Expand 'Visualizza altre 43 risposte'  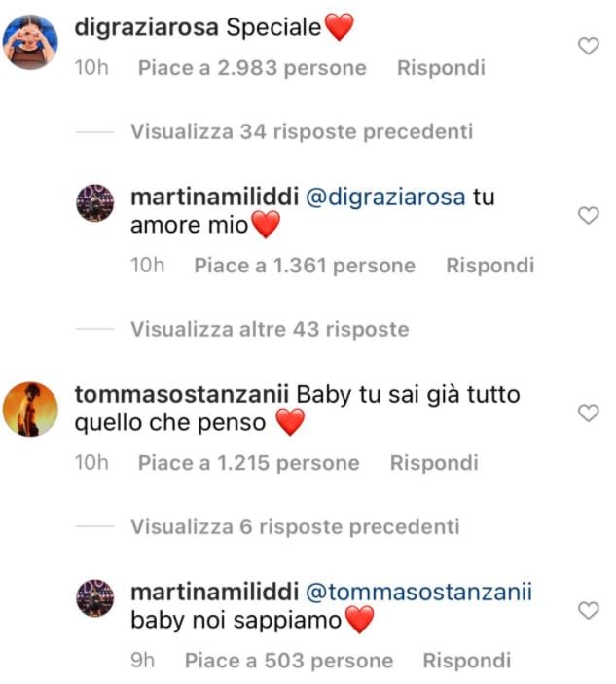coord(270,329)
